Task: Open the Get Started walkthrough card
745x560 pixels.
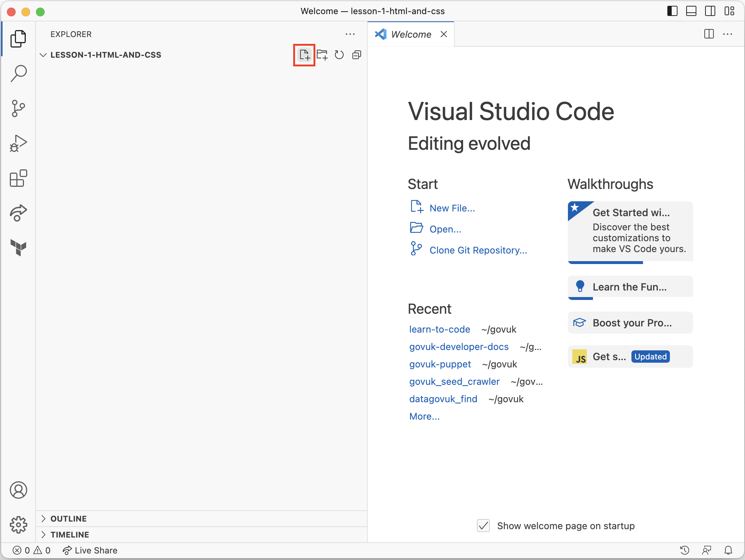Action: (630, 232)
